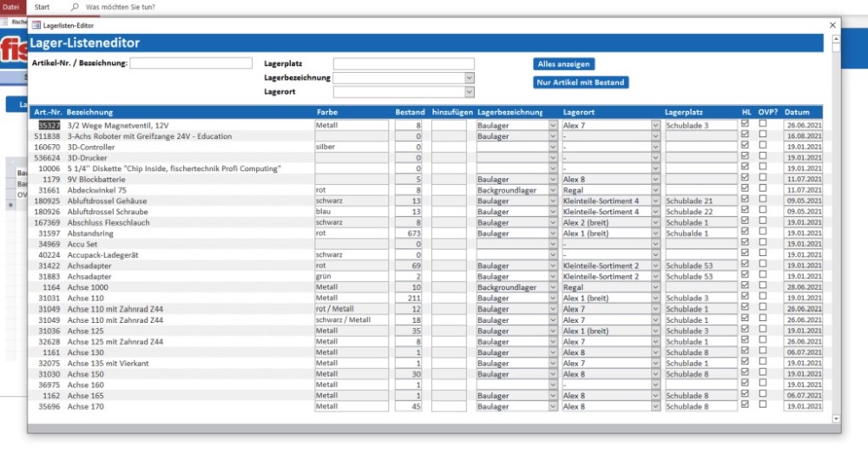Select article number 35327 cell
Image resolution: width=868 pixels, height=467 pixels.
[49, 126]
